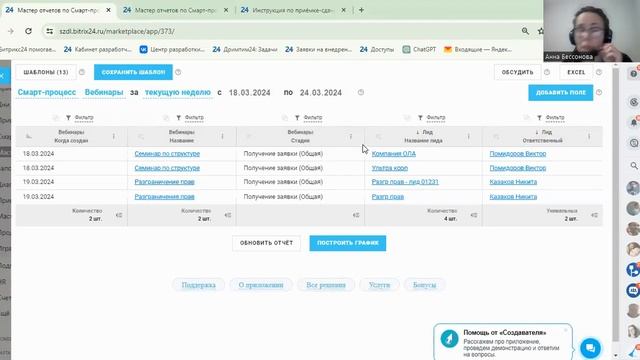Open the Фильтр link above Вебинары Название column
The image size is (640, 360).
pyautogui.click(x=194, y=118)
